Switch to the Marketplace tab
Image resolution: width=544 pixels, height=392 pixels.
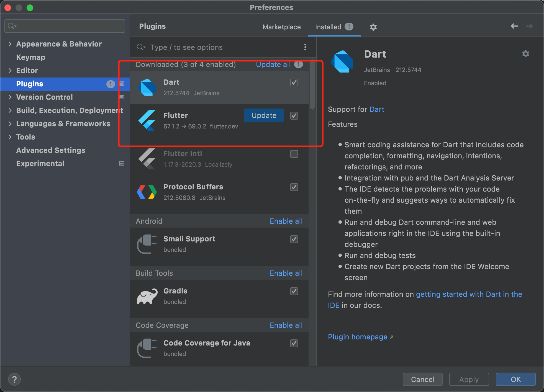[281, 27]
